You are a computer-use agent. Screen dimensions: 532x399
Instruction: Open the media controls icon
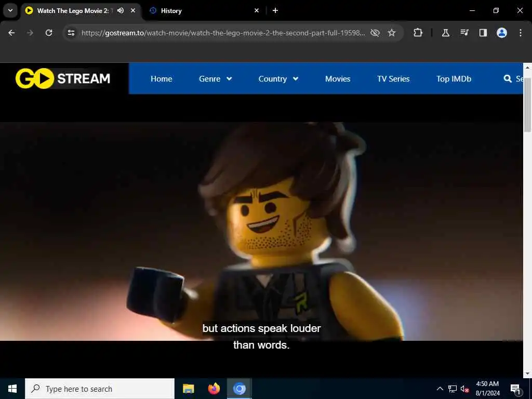pos(464,33)
